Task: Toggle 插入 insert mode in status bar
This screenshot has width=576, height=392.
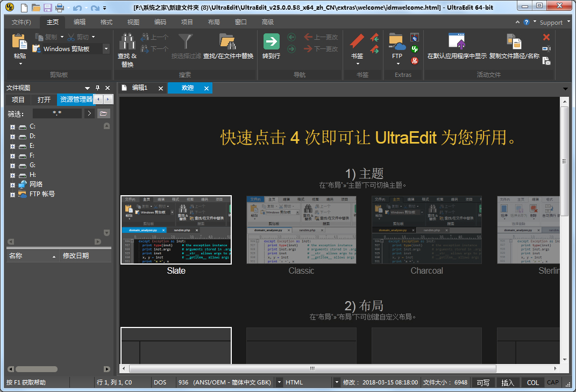Action: pos(508,382)
